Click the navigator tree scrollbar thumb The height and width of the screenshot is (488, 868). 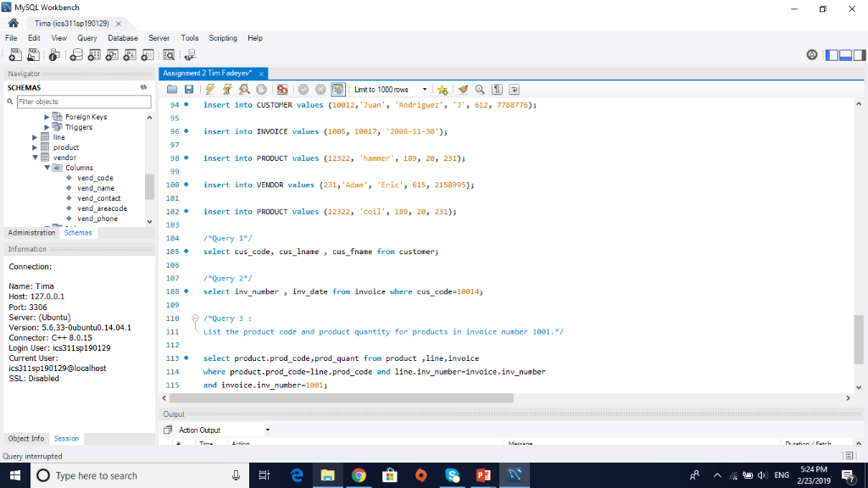click(149, 186)
